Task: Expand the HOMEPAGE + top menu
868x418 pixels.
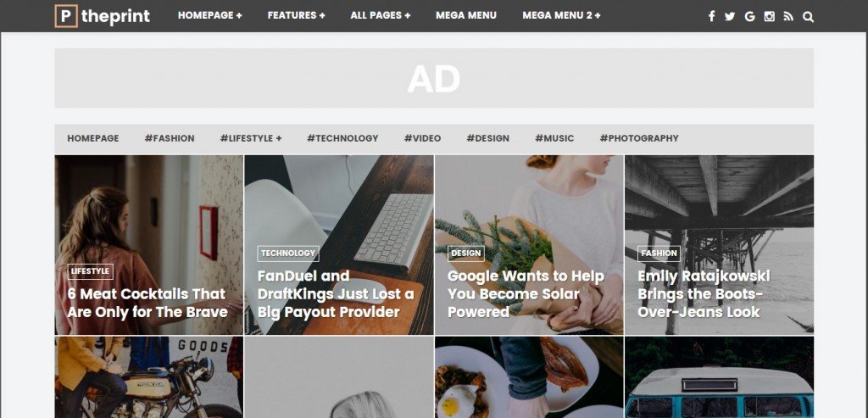Action: (x=210, y=15)
